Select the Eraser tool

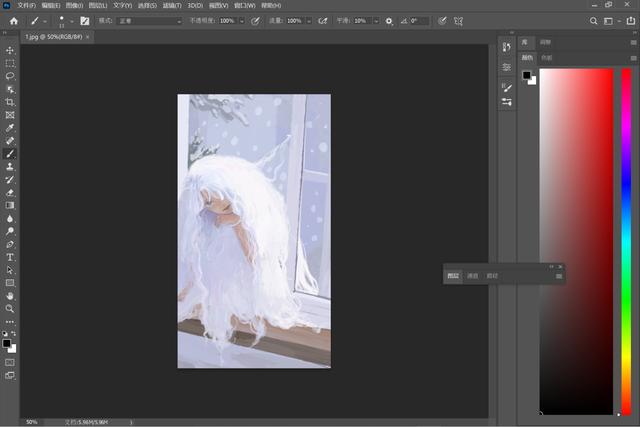(10, 192)
